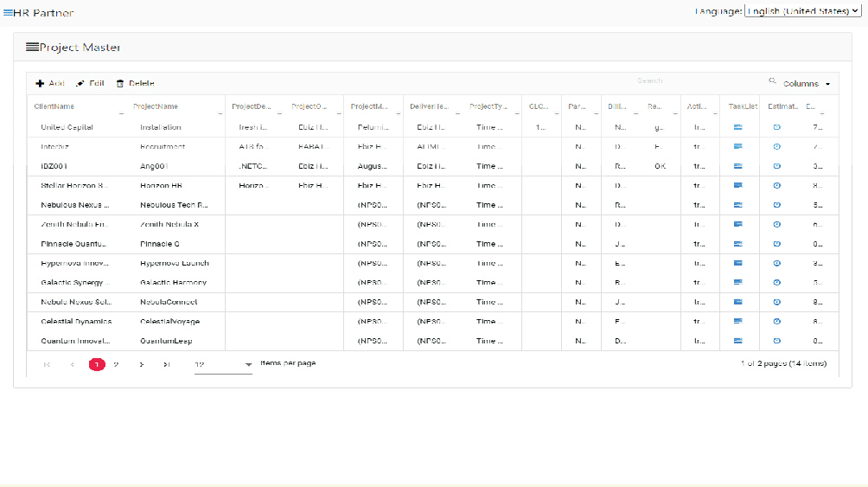Click into the Search field

700,81
